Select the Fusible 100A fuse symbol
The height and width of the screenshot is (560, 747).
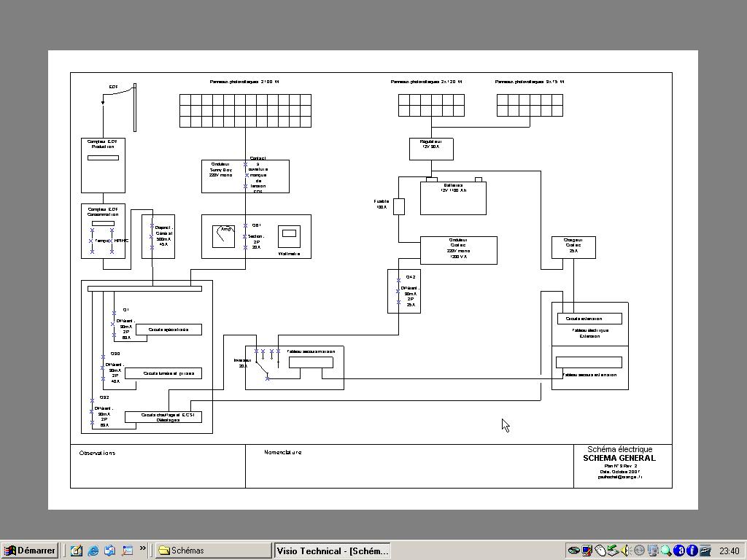pyautogui.click(x=399, y=206)
